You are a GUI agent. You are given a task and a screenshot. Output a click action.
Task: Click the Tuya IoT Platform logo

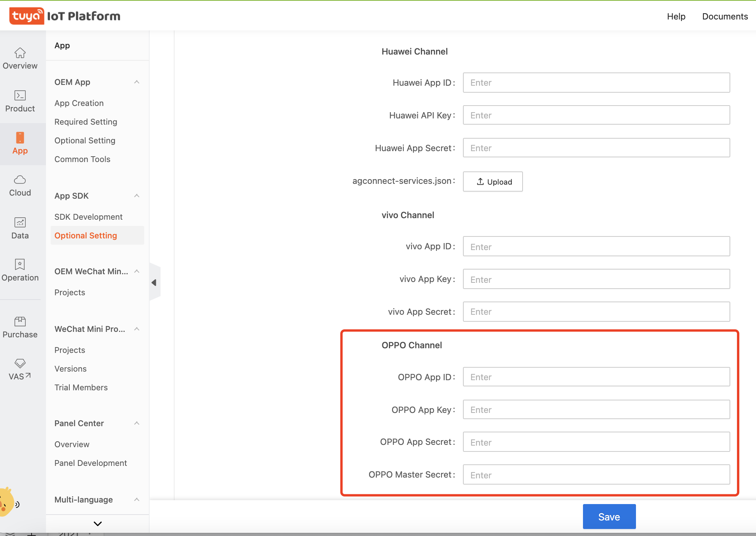click(64, 16)
